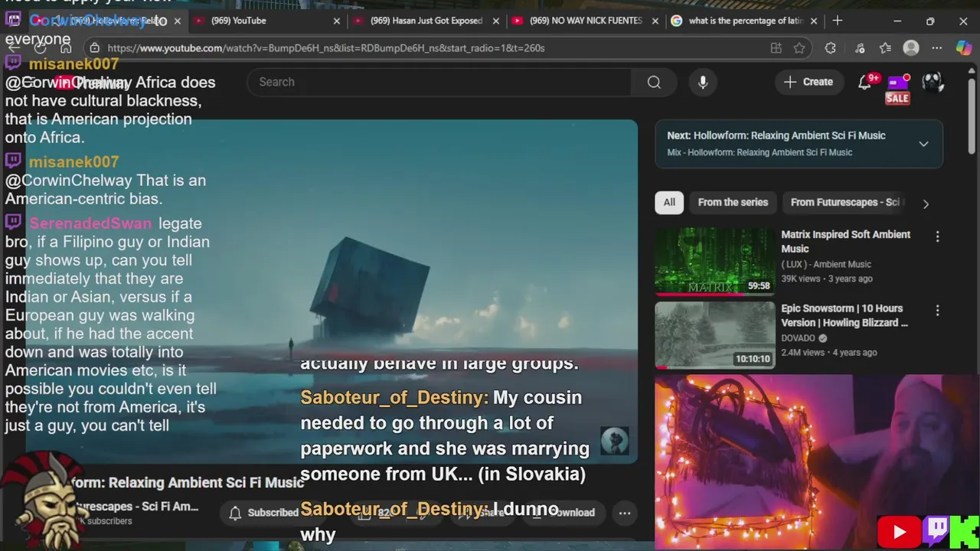Open Epic Snowstorm Howling Blizzard title
The image size is (980, 551).
(x=844, y=315)
